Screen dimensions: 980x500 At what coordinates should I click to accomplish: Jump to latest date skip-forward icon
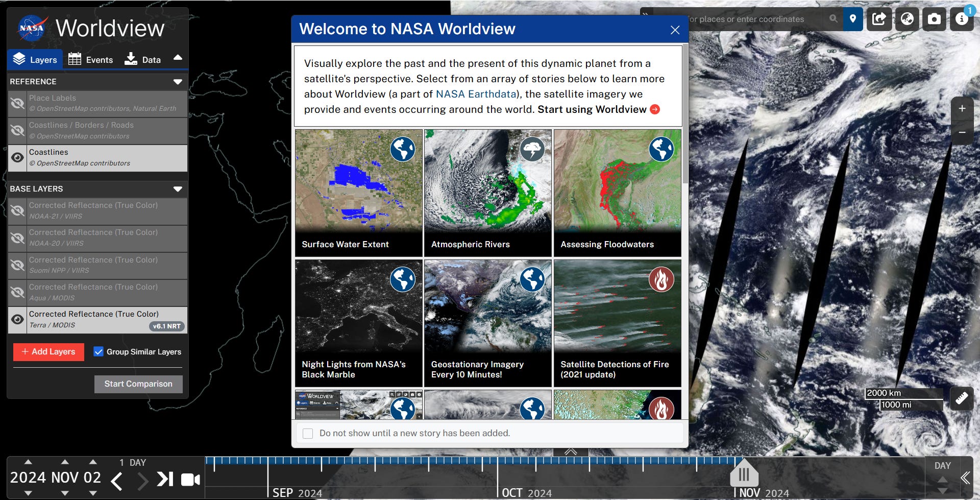165,479
